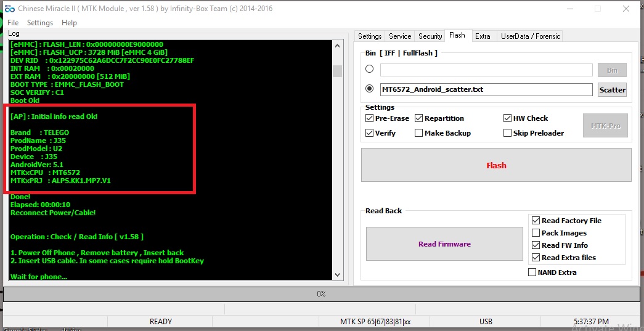The height and width of the screenshot is (331, 644).
Task: Switch to the Security tab
Action: point(430,36)
